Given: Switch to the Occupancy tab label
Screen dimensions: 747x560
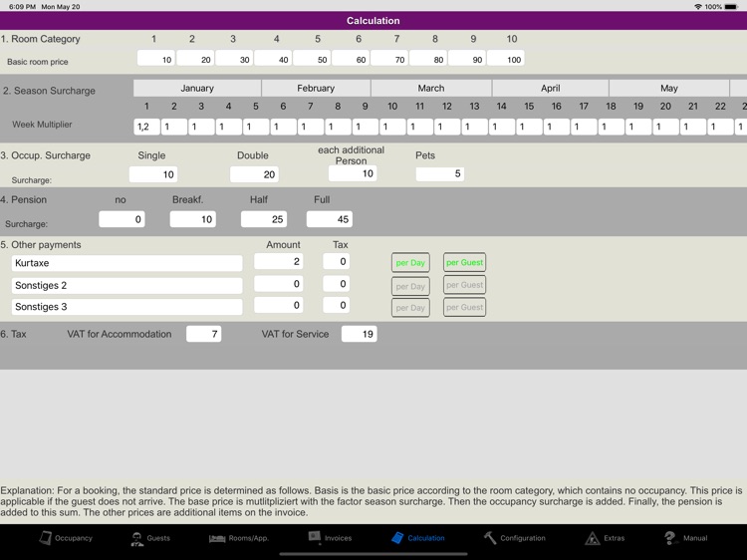Looking at the screenshot, I should tap(74, 538).
